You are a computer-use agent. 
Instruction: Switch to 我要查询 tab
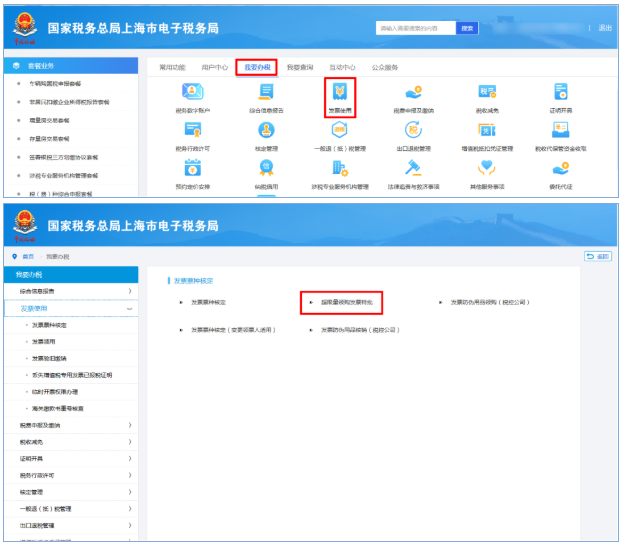pyautogui.click(x=300, y=67)
